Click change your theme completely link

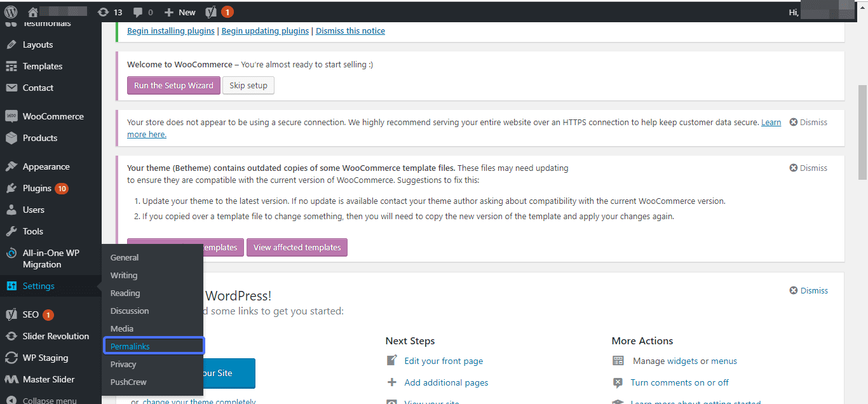pos(199,401)
